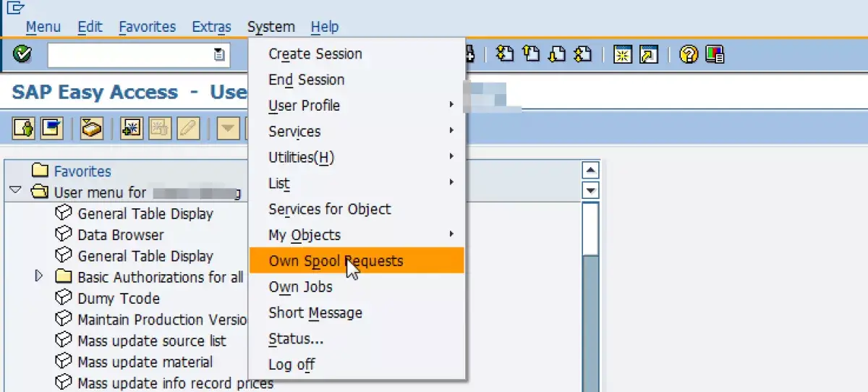Viewport: 868px width, 392px height.
Task: Expand the User Profile submenu
Action: 356,106
